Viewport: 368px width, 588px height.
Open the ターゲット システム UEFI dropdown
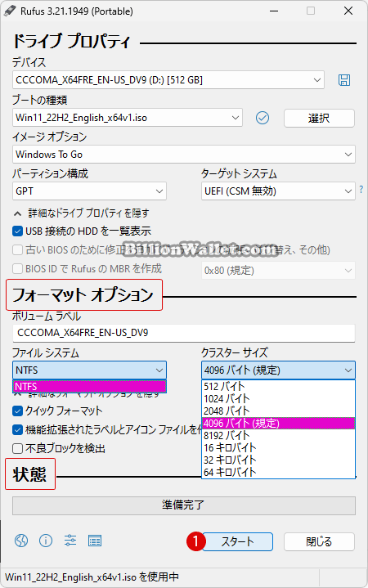coord(278,191)
